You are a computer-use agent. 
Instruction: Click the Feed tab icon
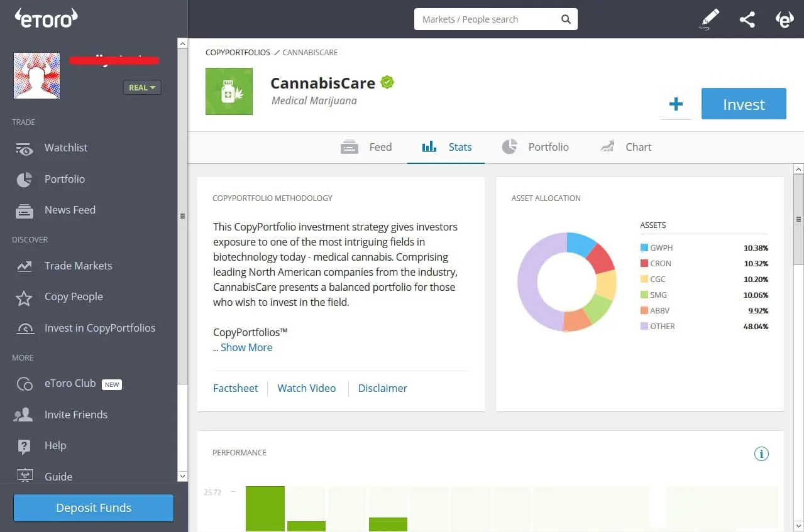[349, 148]
